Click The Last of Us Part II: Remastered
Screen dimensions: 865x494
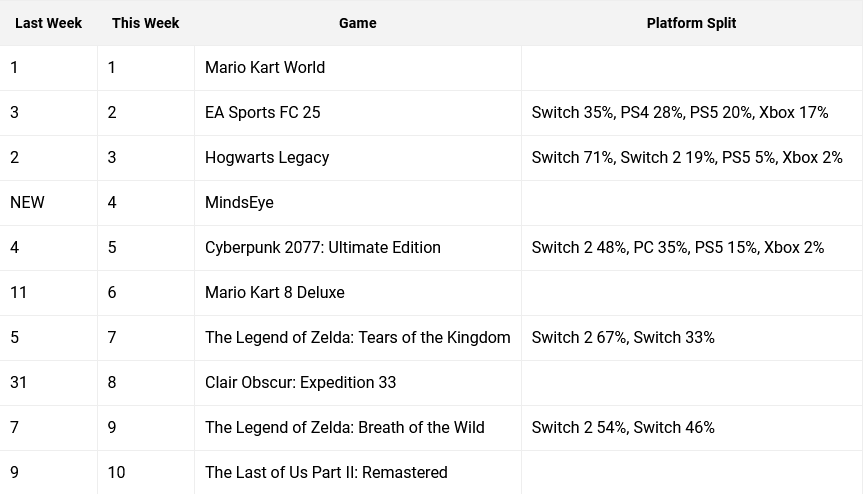coord(326,472)
